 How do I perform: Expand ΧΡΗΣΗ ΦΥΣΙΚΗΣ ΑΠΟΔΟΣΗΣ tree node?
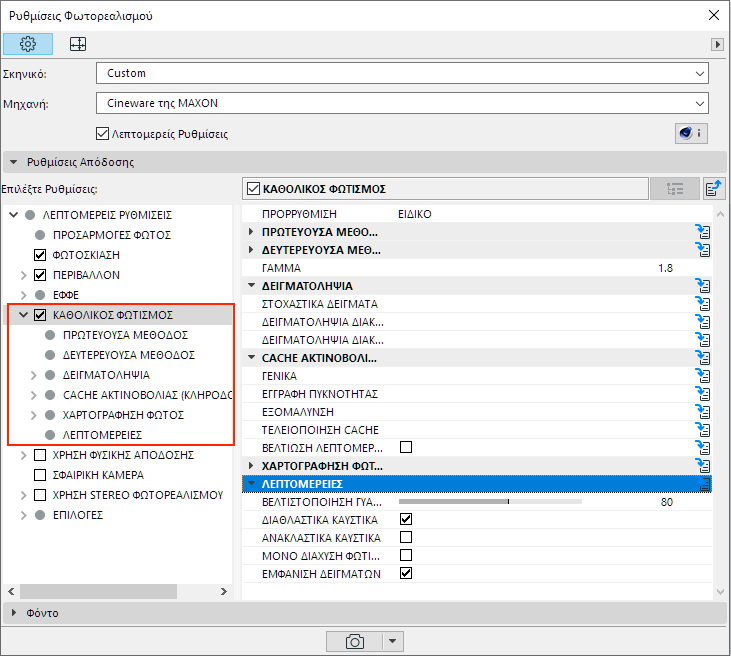pyautogui.click(x=23, y=455)
